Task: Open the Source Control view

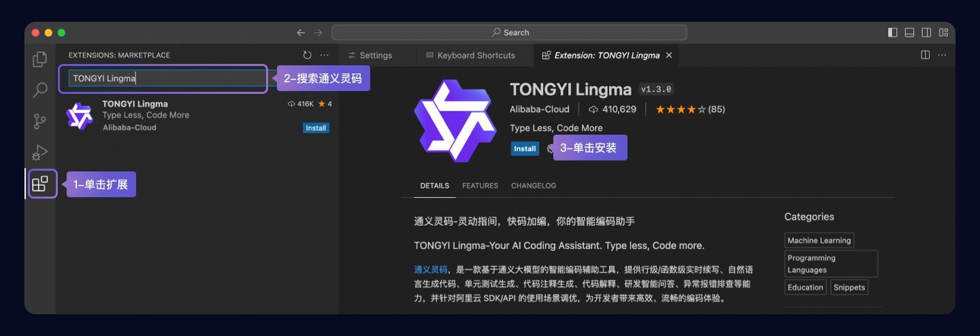Action: [40, 121]
